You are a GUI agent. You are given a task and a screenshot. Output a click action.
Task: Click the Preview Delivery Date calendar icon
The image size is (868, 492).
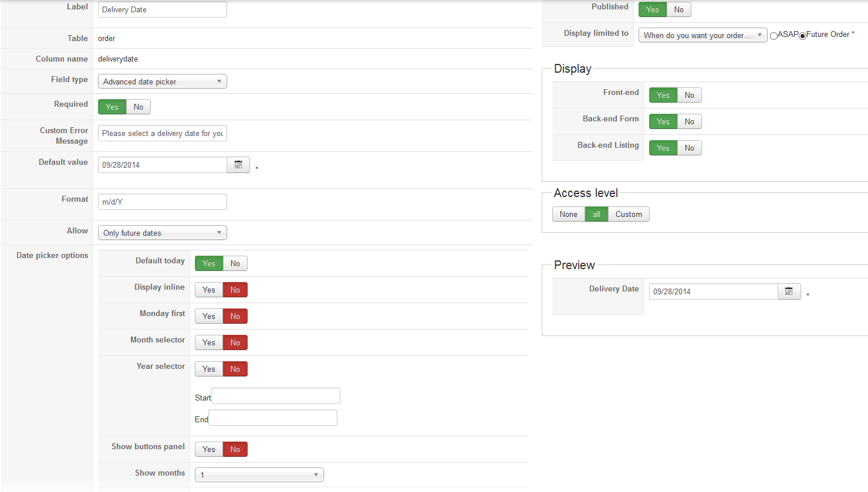[789, 291]
